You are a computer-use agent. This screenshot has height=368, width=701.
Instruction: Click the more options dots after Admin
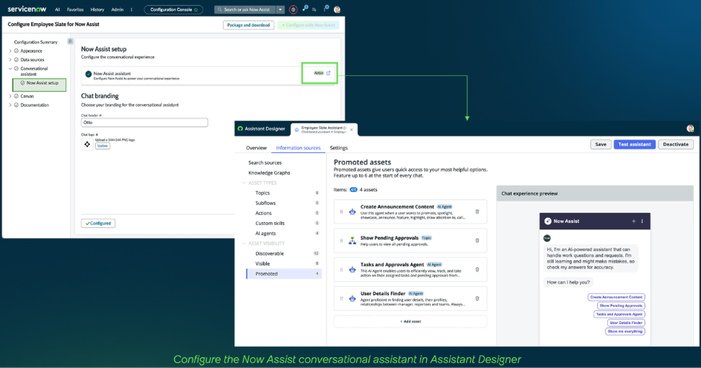pyautogui.click(x=131, y=9)
